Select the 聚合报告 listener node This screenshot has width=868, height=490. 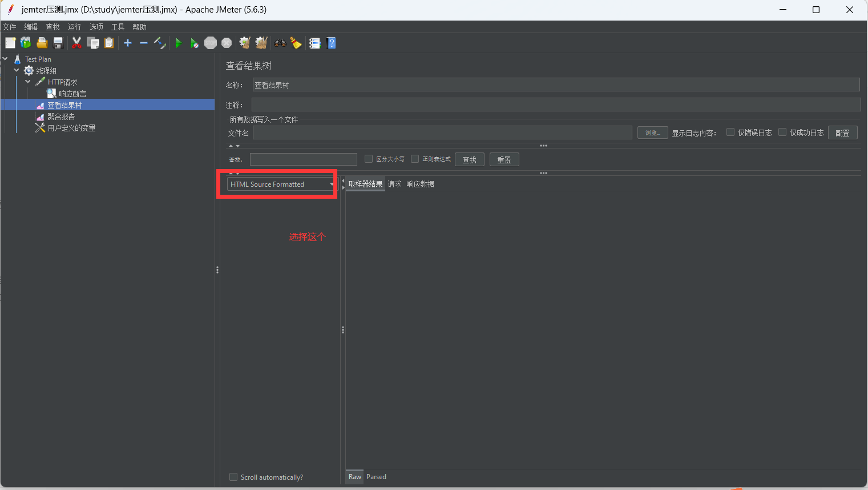61,117
